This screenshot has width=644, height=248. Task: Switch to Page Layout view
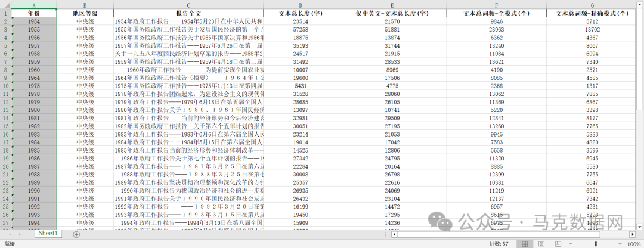(541, 244)
